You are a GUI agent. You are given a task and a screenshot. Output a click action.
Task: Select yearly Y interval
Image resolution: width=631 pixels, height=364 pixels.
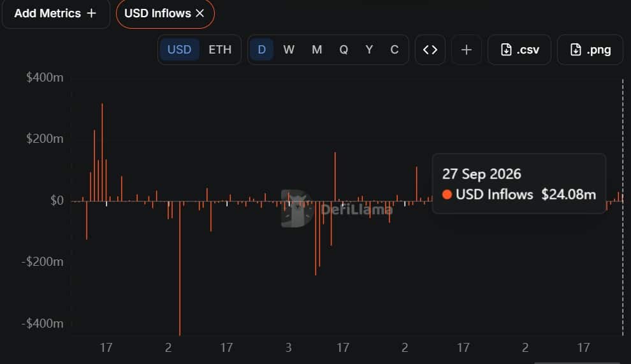369,50
